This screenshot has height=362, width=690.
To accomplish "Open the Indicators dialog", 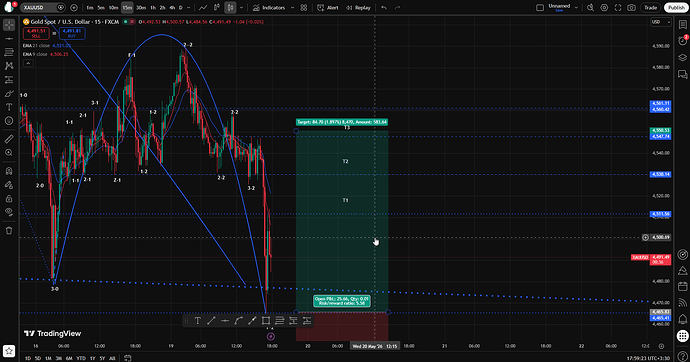I will (268, 7).
